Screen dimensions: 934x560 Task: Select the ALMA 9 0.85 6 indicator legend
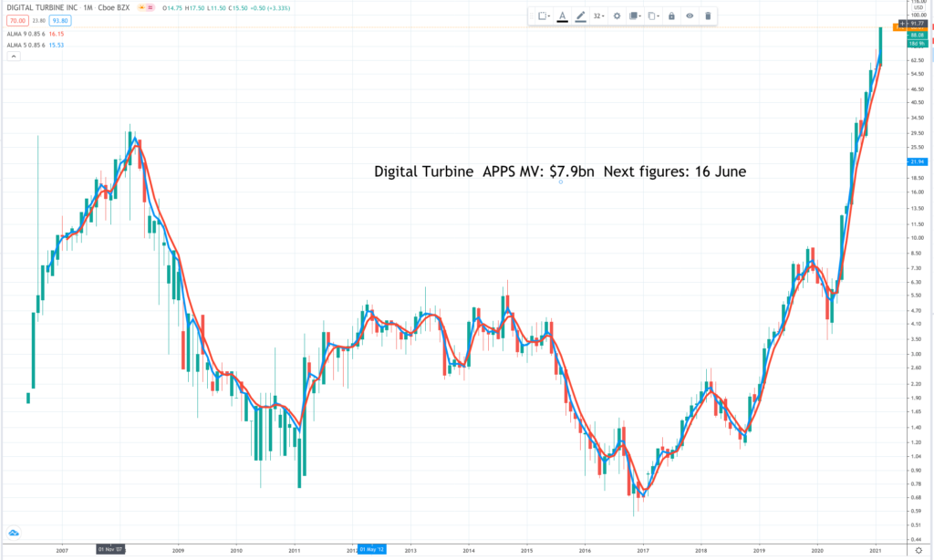[26, 34]
